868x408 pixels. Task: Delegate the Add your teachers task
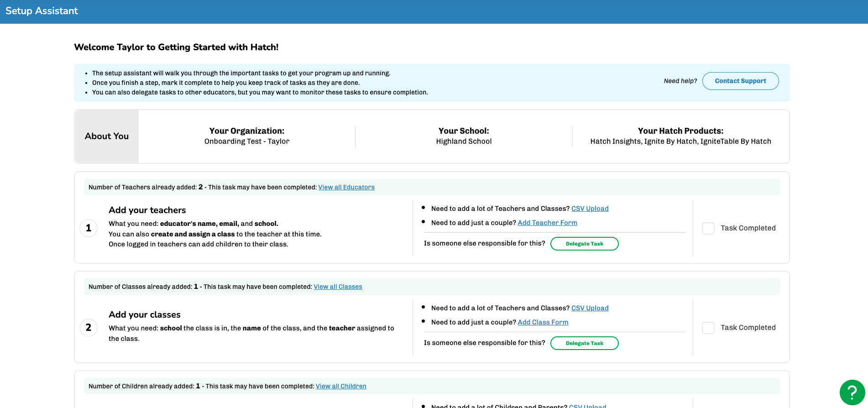584,244
